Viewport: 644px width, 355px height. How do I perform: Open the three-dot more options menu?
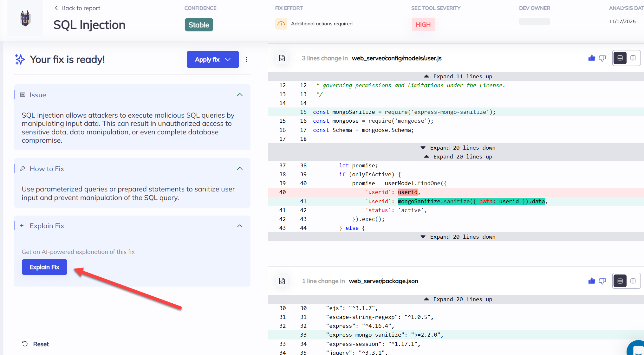click(246, 59)
